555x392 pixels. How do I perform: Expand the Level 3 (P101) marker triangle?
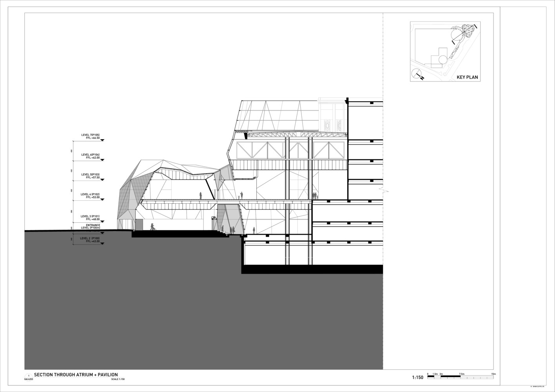(x=103, y=221)
